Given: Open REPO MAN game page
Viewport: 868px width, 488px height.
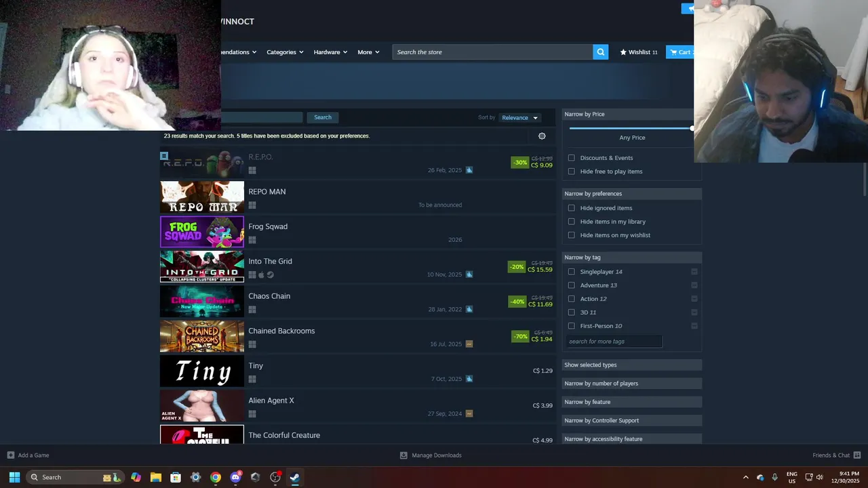Looking at the screenshot, I should 358,197.
